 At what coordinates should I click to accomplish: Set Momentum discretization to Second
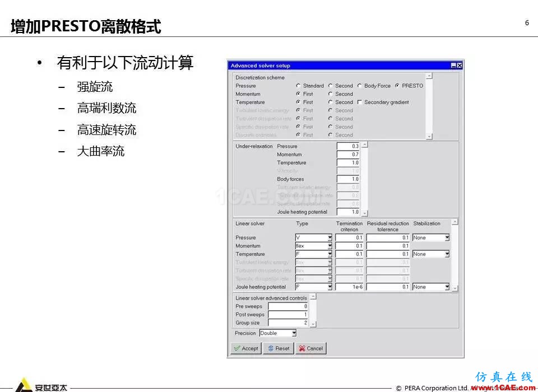331,94
